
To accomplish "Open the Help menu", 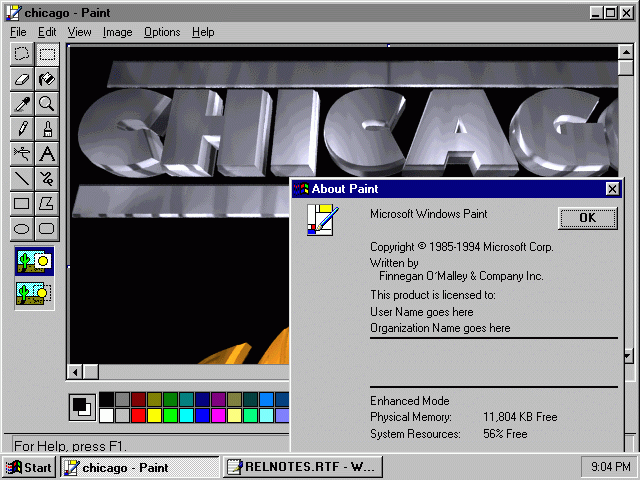I will pos(203,32).
